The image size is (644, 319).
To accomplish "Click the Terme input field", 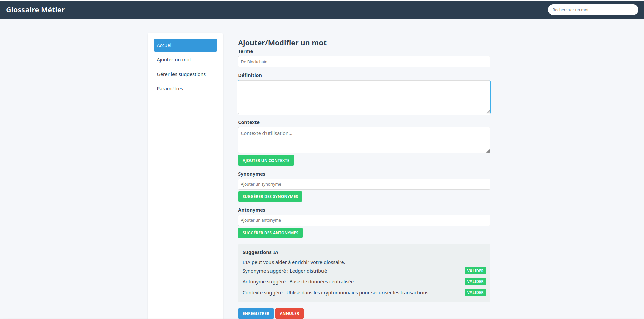I will click(x=364, y=62).
